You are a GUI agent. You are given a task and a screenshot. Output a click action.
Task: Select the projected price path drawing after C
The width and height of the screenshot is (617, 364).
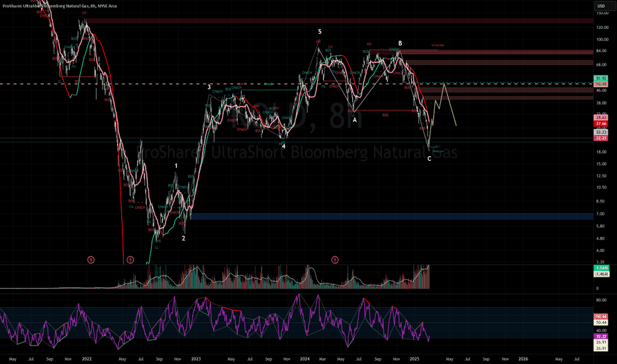[x=443, y=114]
